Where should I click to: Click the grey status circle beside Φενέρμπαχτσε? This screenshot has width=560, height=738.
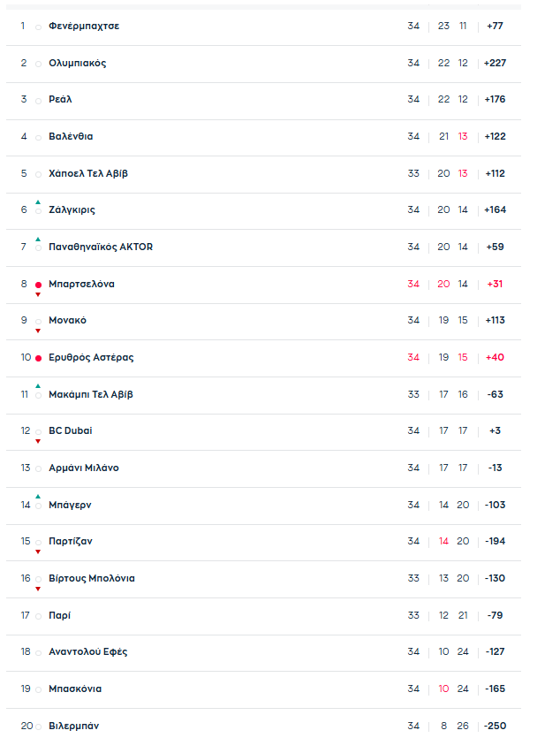(38, 27)
